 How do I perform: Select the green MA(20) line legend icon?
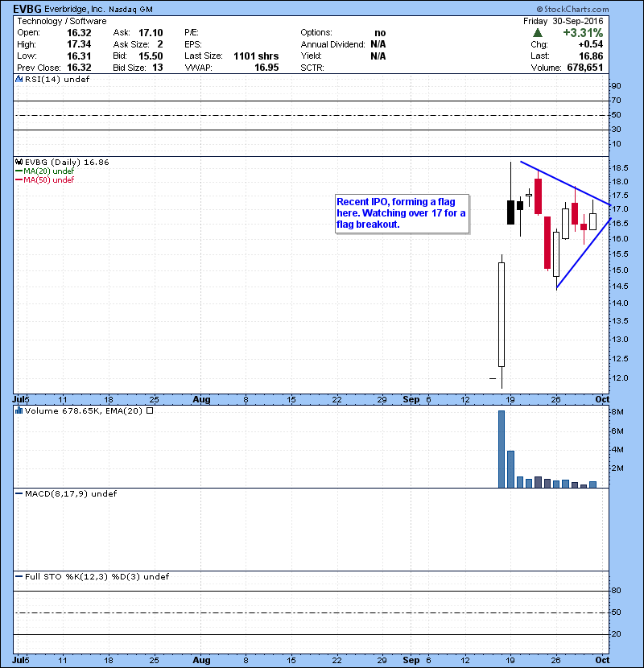17,171
